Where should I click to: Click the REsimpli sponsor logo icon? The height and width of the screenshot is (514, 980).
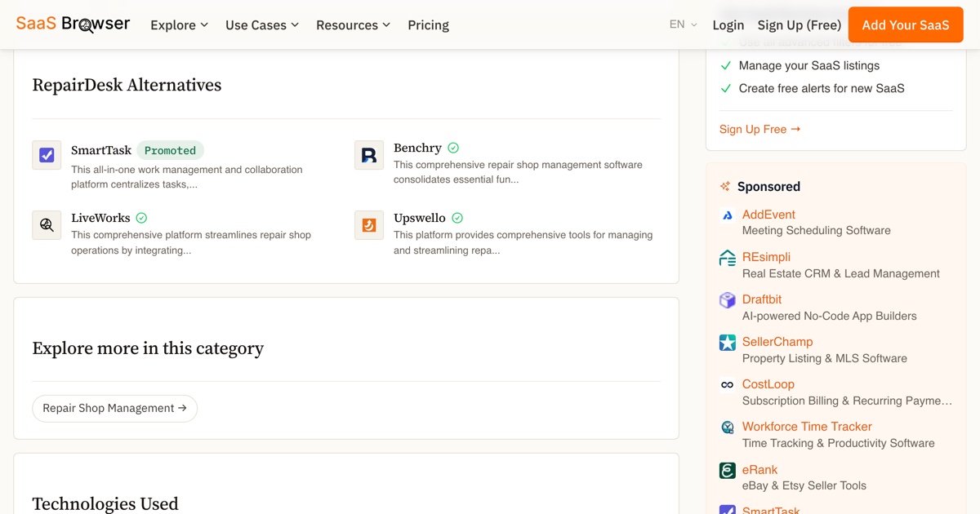pos(727,258)
